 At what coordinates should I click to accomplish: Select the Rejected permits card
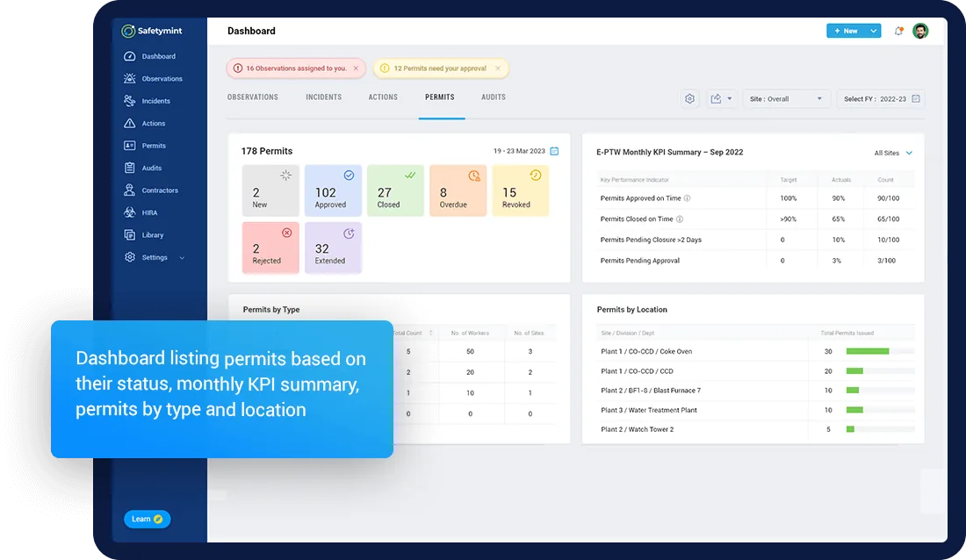pyautogui.click(x=270, y=247)
